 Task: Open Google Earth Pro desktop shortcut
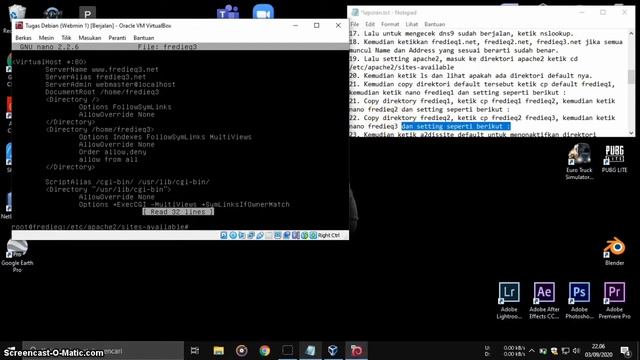(x=17, y=256)
